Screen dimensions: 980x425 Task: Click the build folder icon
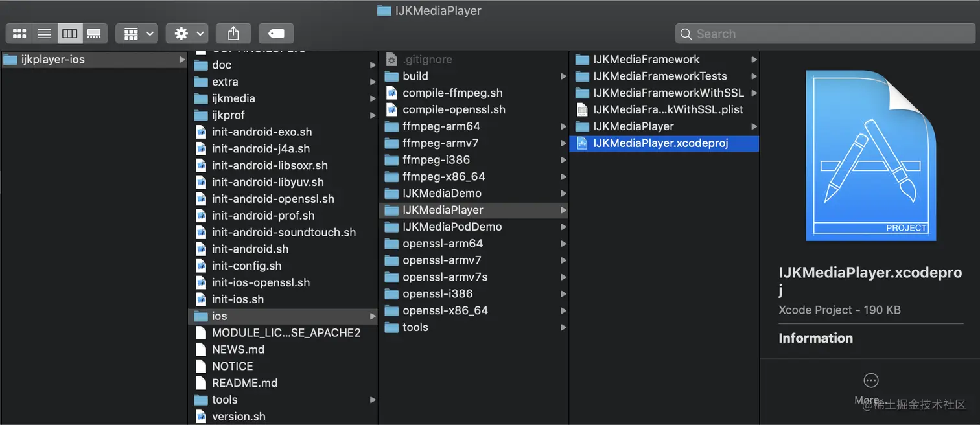point(391,76)
